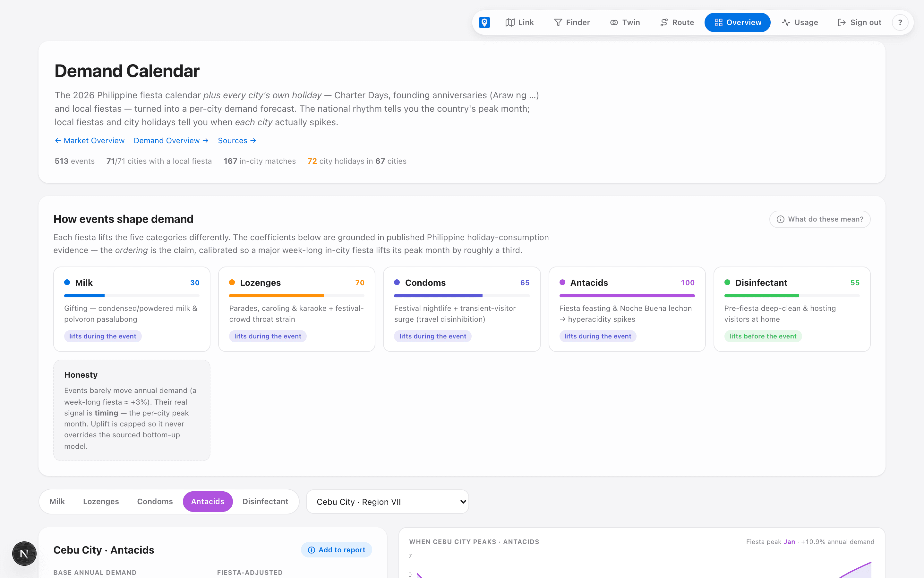Click the '71/71 cities with a local fiesta' stat
The width and height of the screenshot is (924, 578).
[x=159, y=161]
